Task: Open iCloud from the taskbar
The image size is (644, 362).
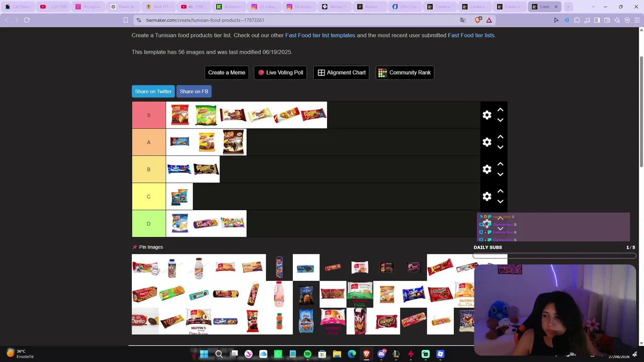Action: click(263, 354)
